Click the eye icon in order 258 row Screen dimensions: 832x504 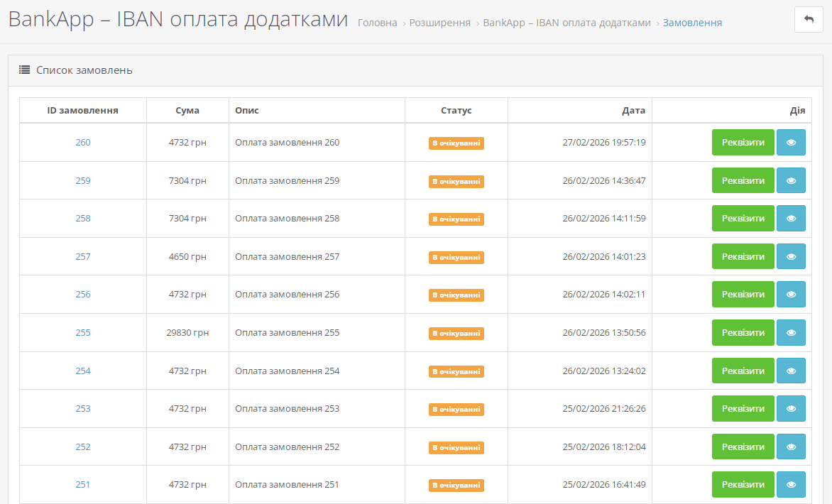tap(791, 219)
